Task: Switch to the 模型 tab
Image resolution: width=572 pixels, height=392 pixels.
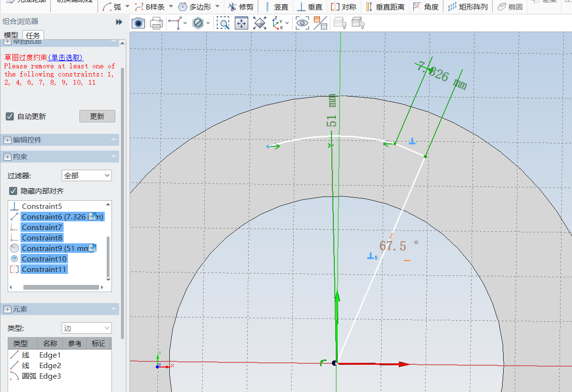Action: click(x=11, y=35)
